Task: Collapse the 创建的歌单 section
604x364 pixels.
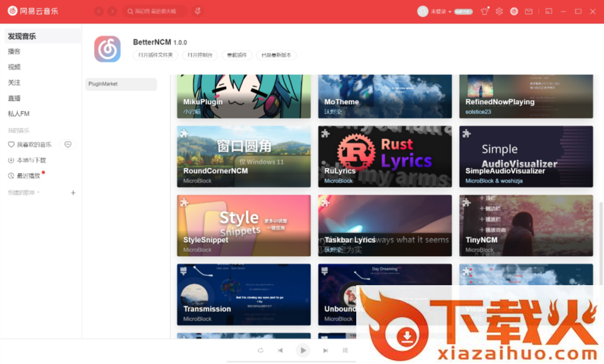Action: 23,192
